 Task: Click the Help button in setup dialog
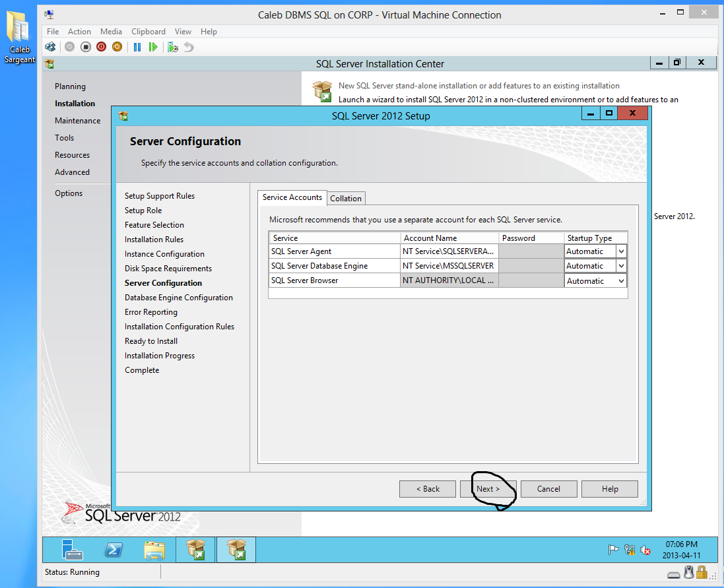click(x=609, y=489)
